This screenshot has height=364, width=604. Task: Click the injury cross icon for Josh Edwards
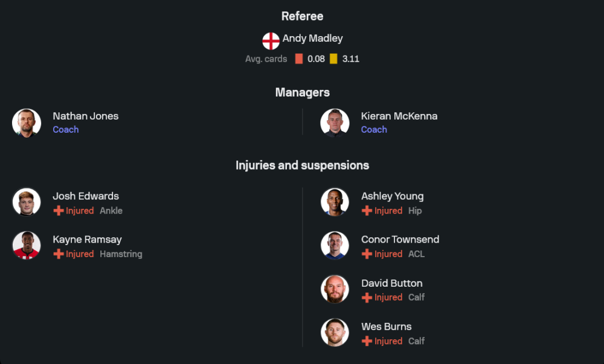click(x=59, y=211)
